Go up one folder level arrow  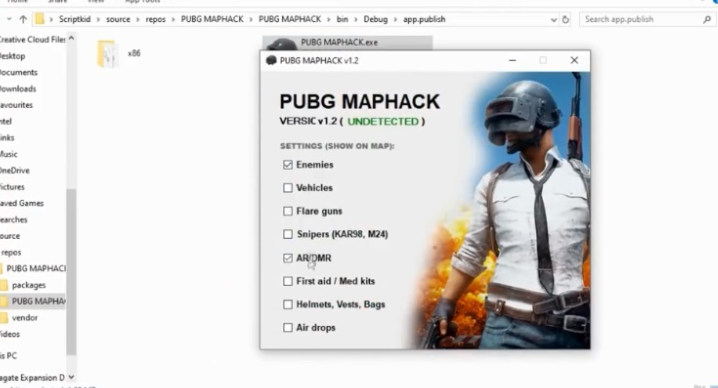pos(23,19)
